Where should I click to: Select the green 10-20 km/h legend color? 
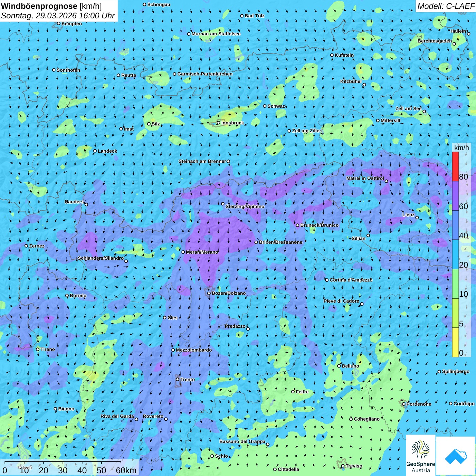(x=455, y=284)
